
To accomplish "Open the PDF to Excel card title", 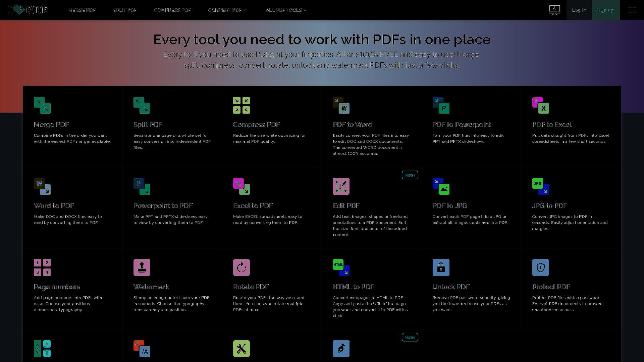I will point(552,125).
